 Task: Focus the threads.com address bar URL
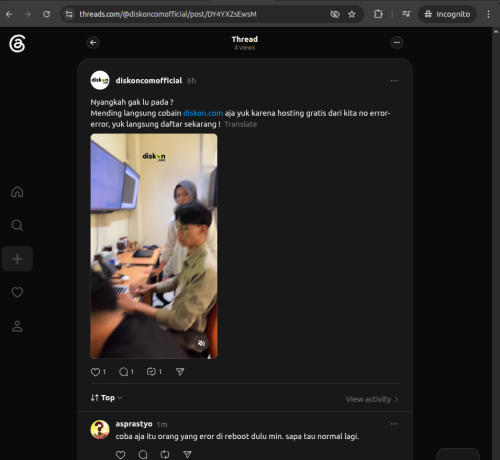[168, 14]
